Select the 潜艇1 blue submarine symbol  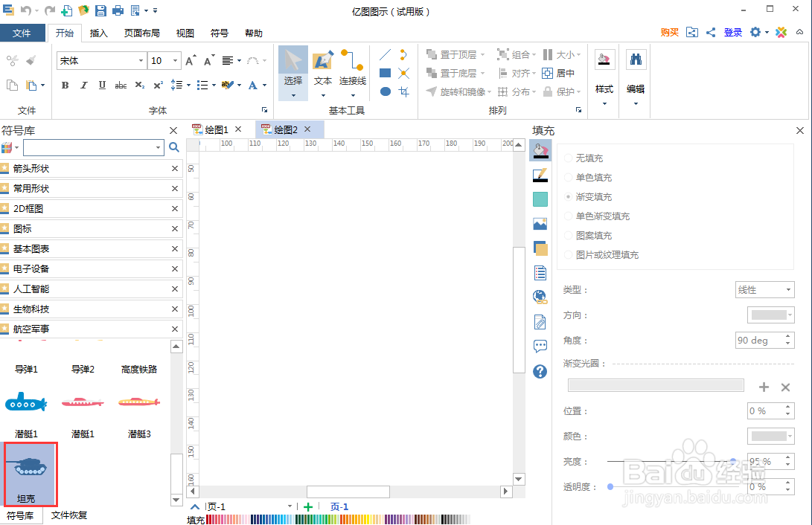[26, 402]
